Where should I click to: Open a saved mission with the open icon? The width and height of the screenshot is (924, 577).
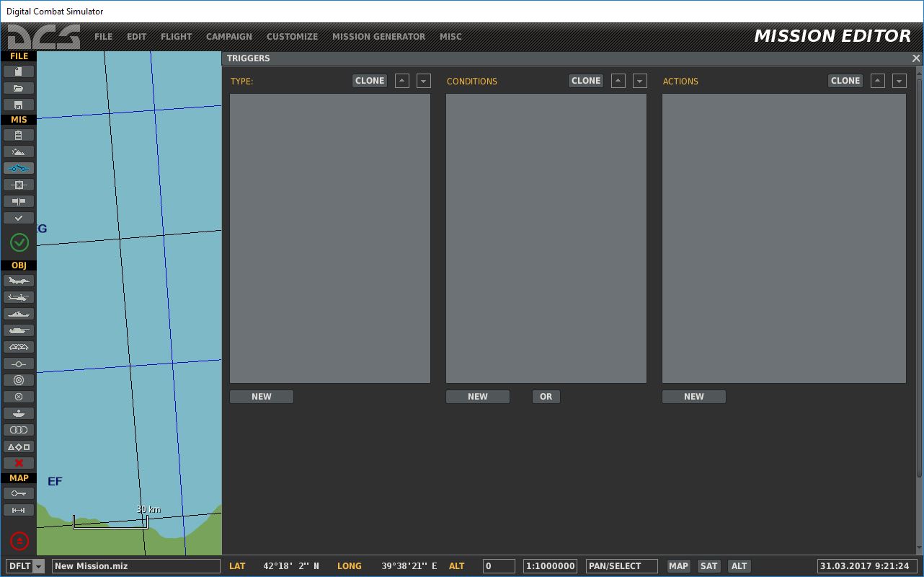pos(19,87)
